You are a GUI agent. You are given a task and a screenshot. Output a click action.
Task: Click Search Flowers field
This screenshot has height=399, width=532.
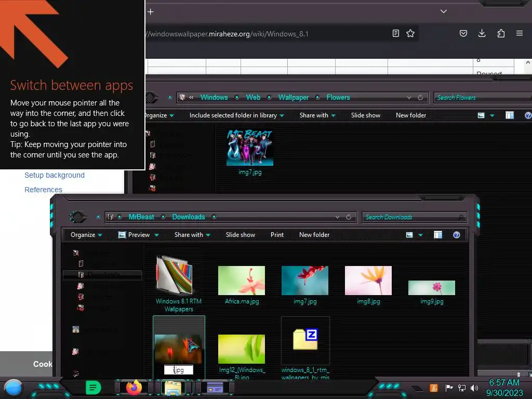(483, 98)
